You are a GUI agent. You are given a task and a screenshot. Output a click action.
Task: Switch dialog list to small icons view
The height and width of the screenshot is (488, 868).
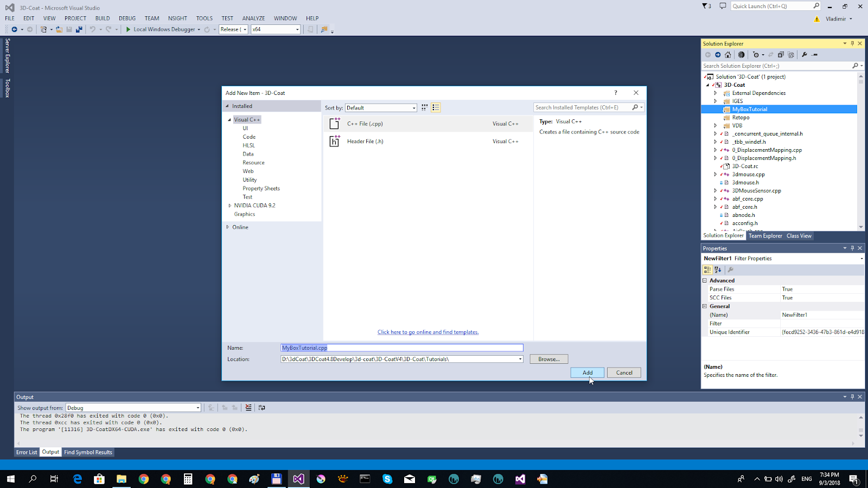(x=425, y=107)
